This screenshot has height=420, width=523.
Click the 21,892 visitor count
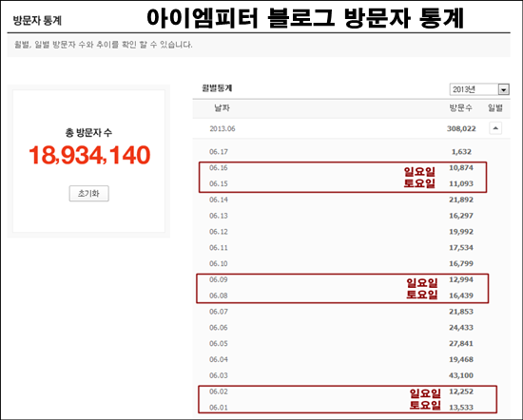pyautogui.click(x=461, y=200)
